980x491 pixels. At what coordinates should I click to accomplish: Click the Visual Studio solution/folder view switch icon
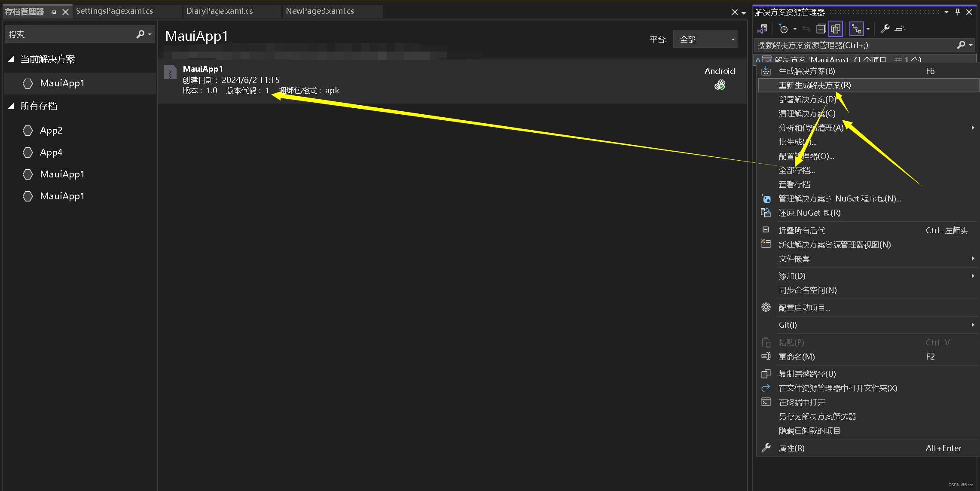coord(763,29)
